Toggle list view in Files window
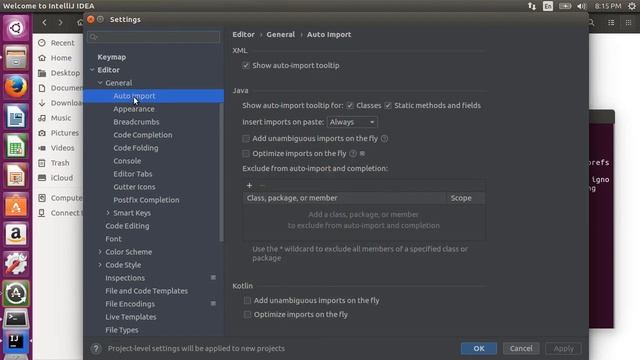 click(x=611, y=22)
